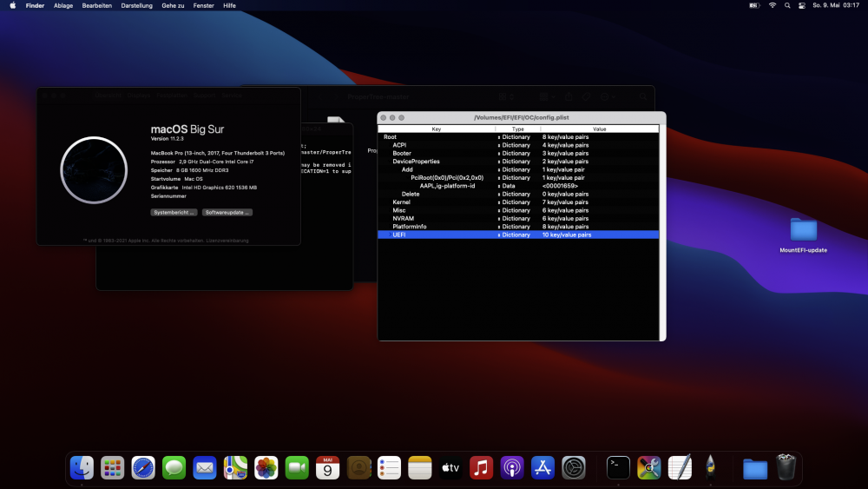Image resolution: width=868 pixels, height=489 pixels.
Task: Open the Hilfe menu
Action: point(229,5)
